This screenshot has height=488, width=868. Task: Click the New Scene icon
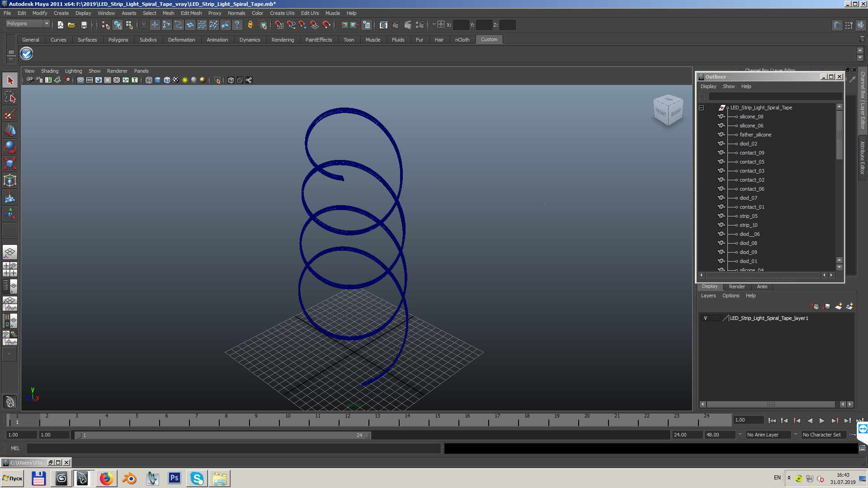(x=60, y=25)
